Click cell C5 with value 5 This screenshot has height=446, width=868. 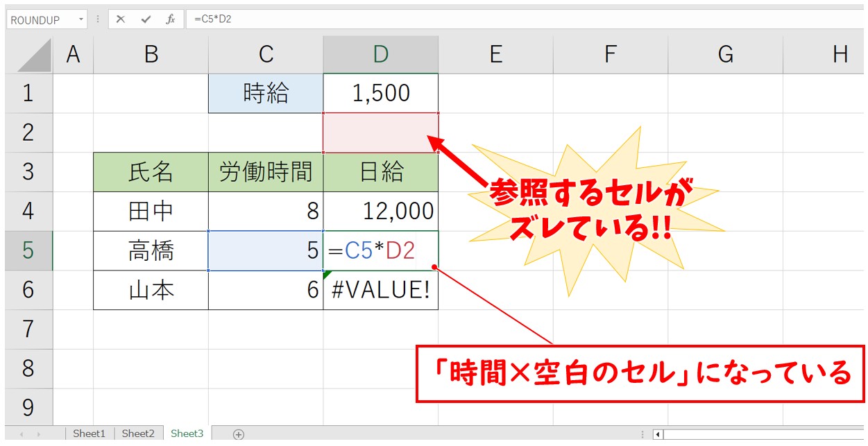(x=266, y=250)
